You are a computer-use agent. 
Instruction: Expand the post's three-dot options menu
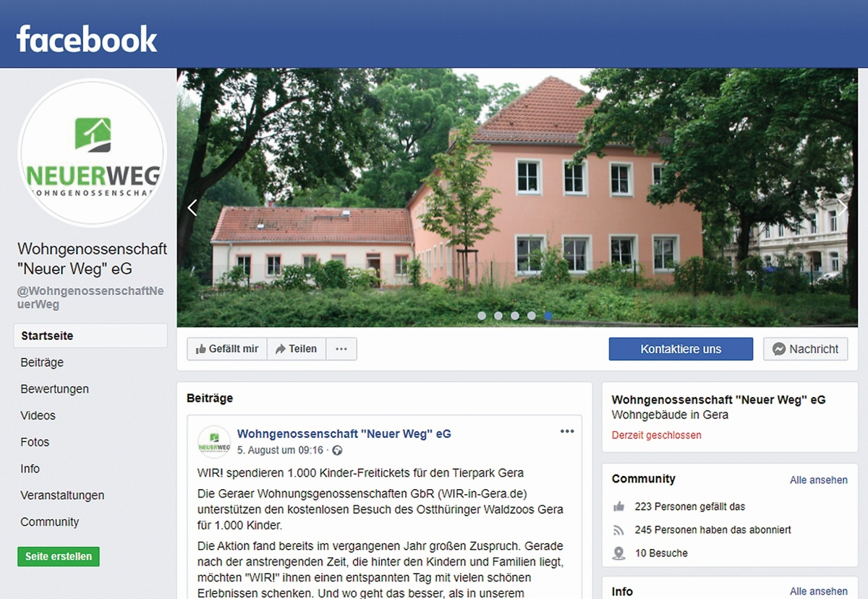pyautogui.click(x=567, y=431)
